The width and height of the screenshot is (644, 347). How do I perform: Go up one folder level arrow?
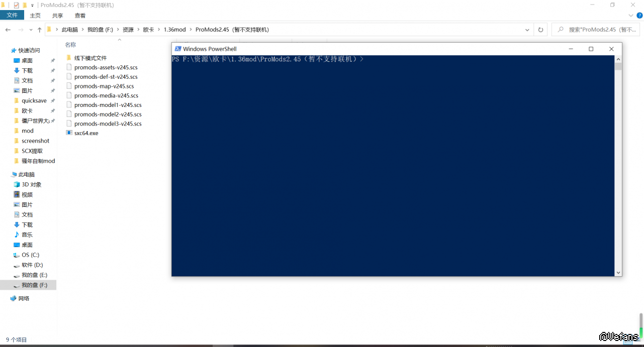click(x=39, y=30)
